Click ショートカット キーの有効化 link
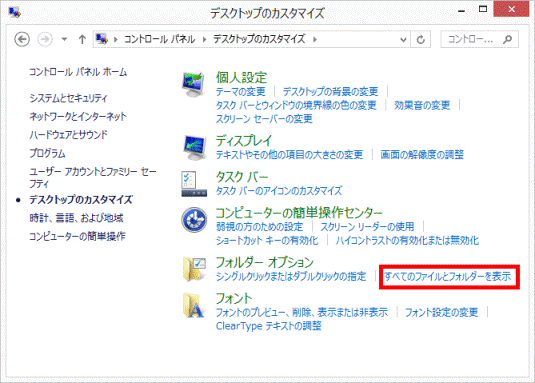 click(x=267, y=241)
